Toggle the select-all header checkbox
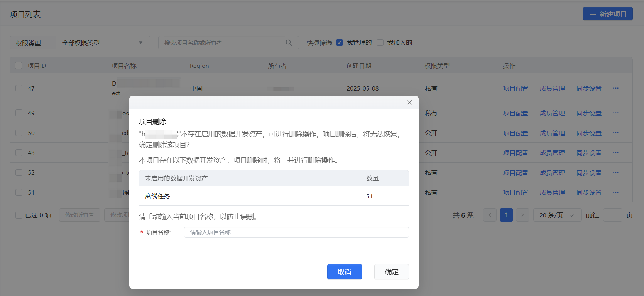The width and height of the screenshot is (644, 296). click(19, 66)
